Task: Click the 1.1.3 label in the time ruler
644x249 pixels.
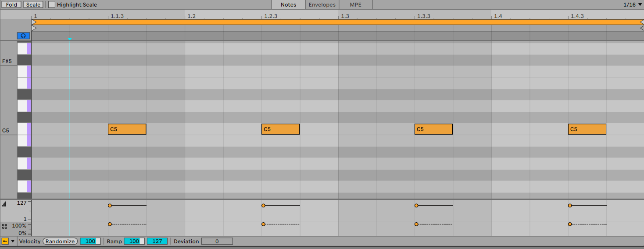Action: click(x=117, y=16)
